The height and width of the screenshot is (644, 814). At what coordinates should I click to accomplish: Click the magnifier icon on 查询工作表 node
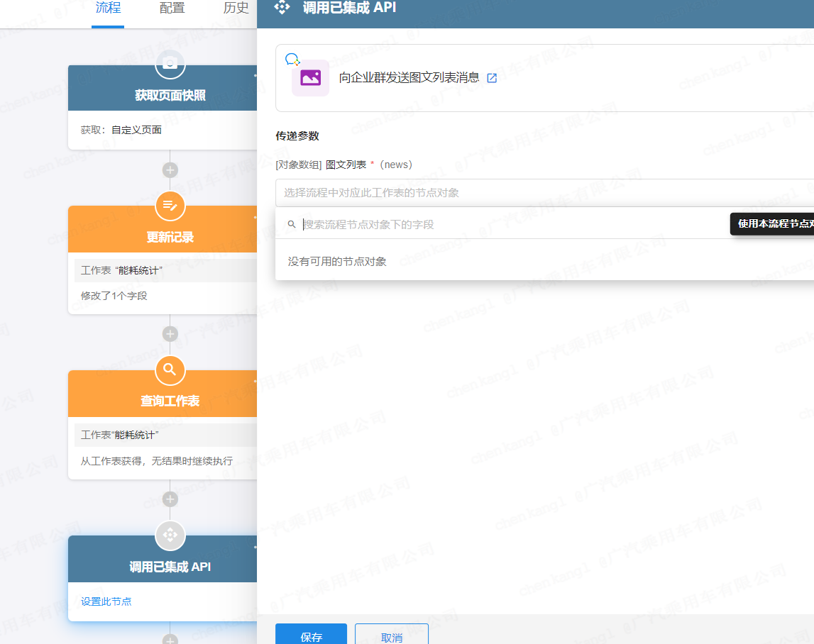pos(170,370)
